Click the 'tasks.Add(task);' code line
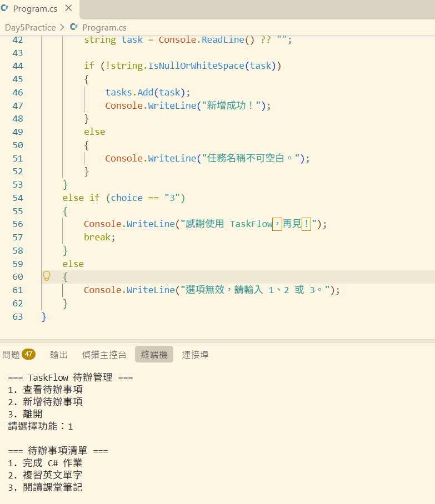 (x=148, y=93)
